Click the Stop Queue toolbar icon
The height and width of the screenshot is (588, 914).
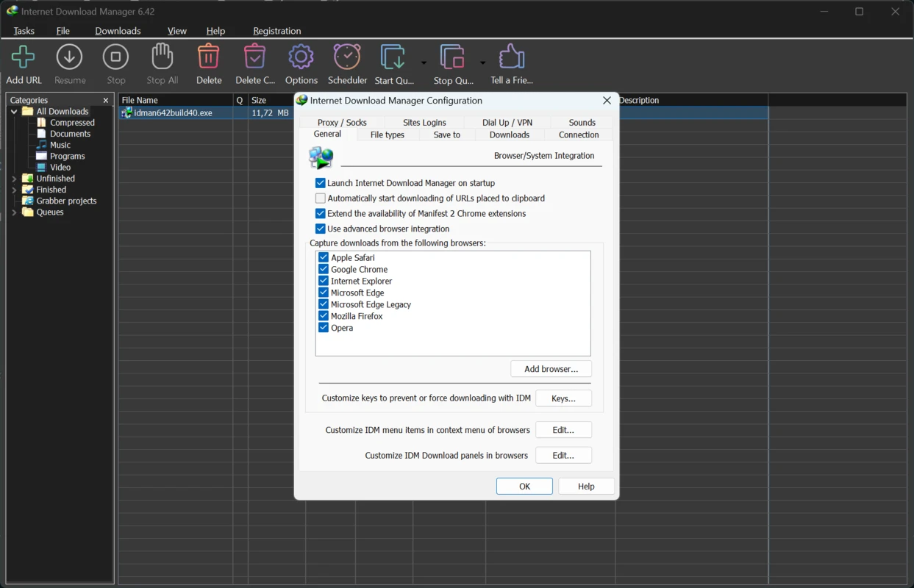pos(452,57)
